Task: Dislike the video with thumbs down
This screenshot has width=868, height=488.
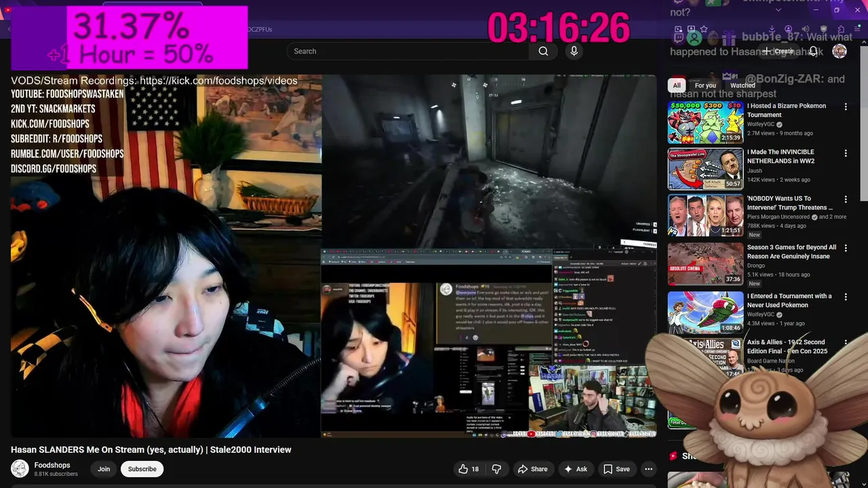Action: [496, 469]
